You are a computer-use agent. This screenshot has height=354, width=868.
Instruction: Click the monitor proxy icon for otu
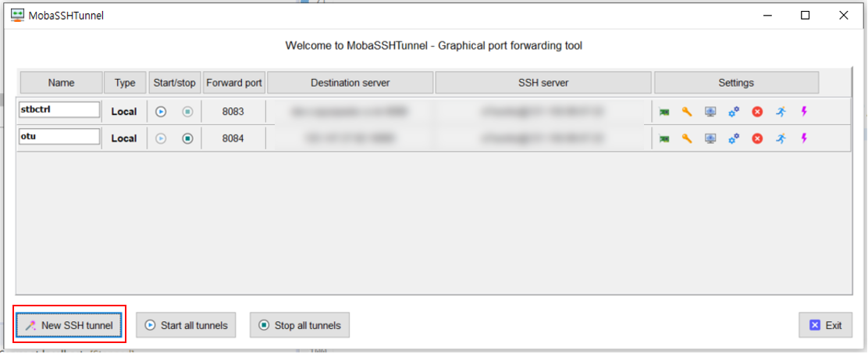[x=711, y=138]
